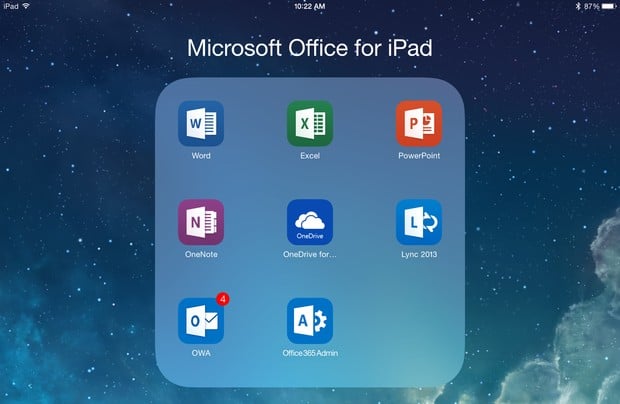
Task: Tap the "OneDrive for..." app label
Action: (x=310, y=255)
